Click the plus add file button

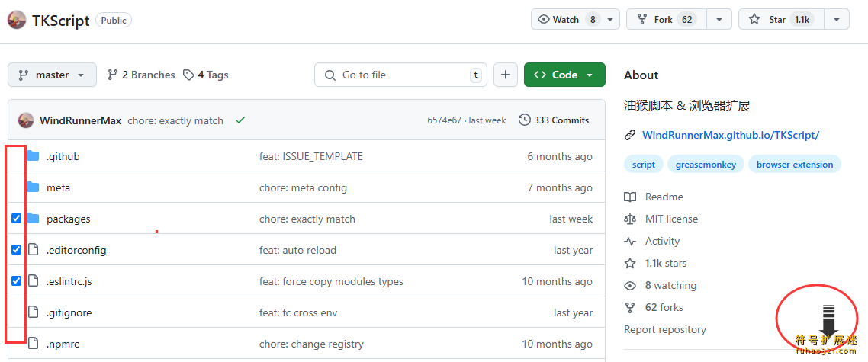[506, 75]
